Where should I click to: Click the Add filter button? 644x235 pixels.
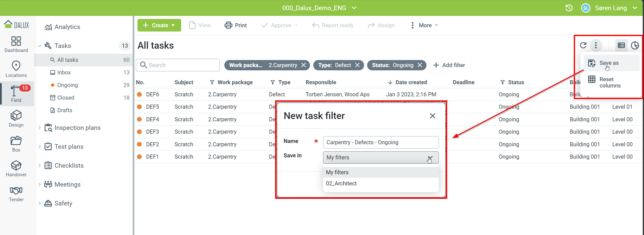pos(449,65)
